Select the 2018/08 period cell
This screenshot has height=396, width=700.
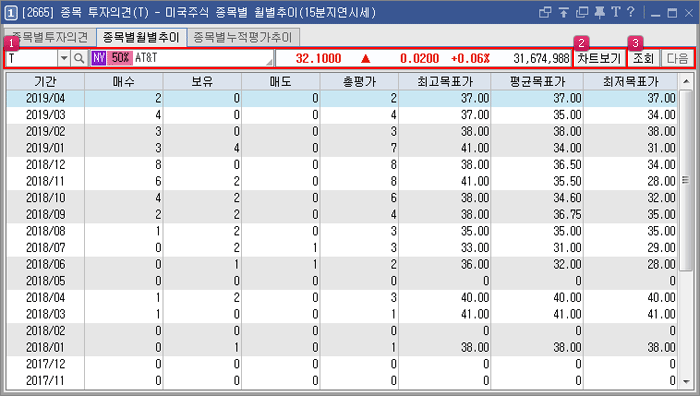click(x=46, y=231)
